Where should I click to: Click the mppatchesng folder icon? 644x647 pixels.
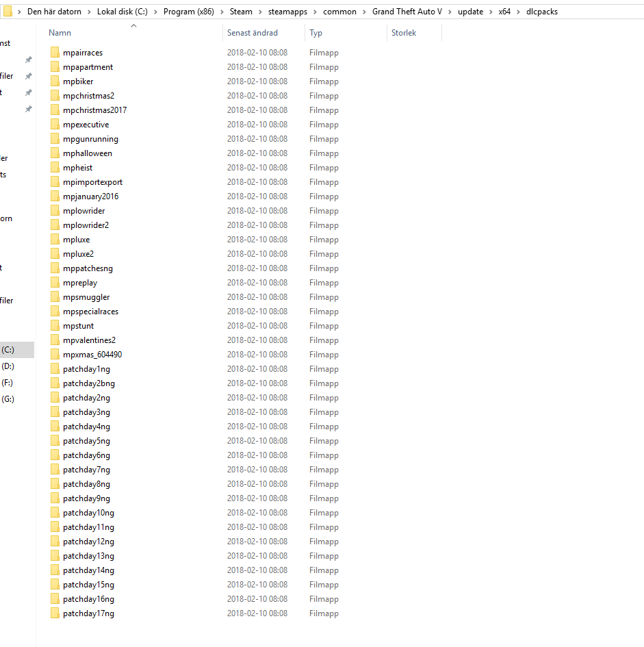click(55, 268)
